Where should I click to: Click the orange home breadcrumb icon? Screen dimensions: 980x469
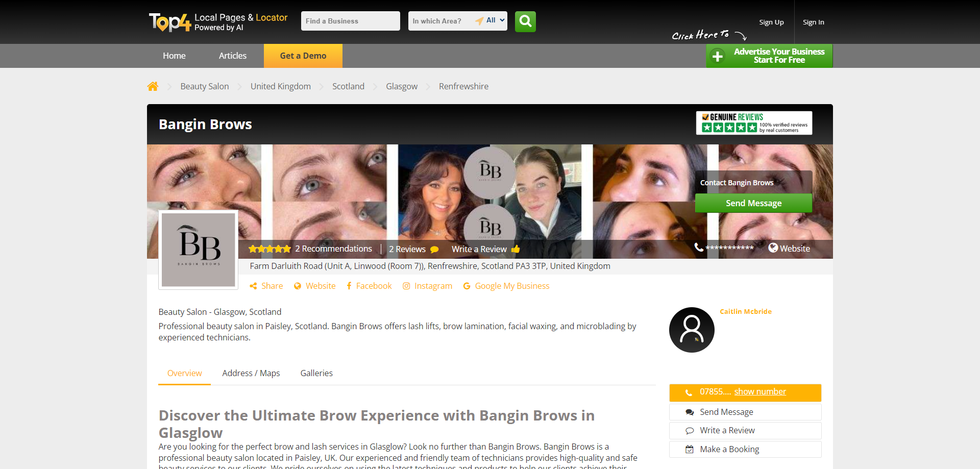point(153,86)
